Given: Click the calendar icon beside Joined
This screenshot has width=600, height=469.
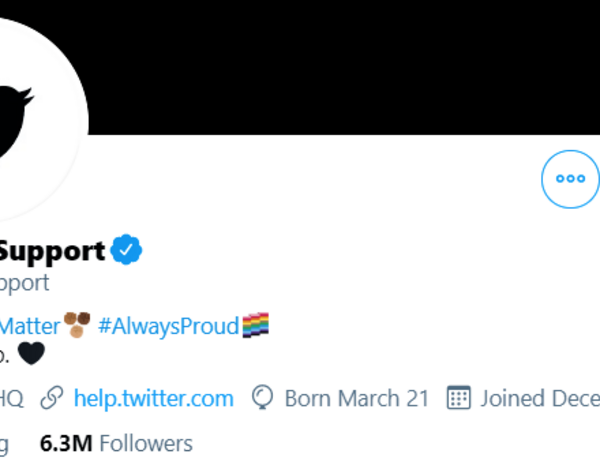Looking at the screenshot, I should [458, 398].
